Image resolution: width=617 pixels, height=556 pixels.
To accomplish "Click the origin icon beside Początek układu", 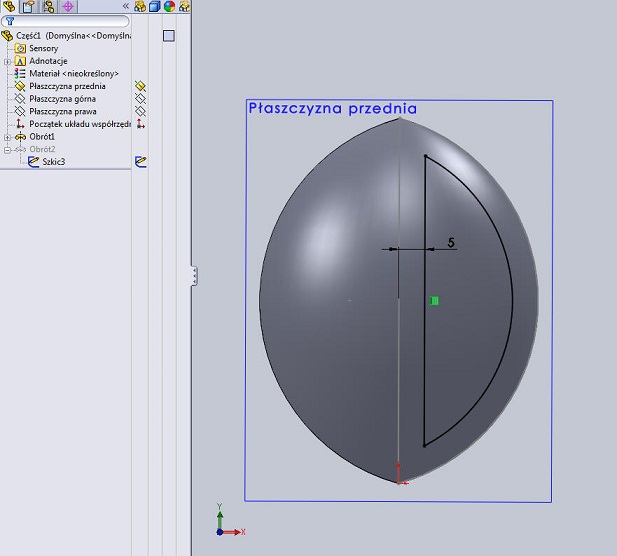I will tap(20, 124).
